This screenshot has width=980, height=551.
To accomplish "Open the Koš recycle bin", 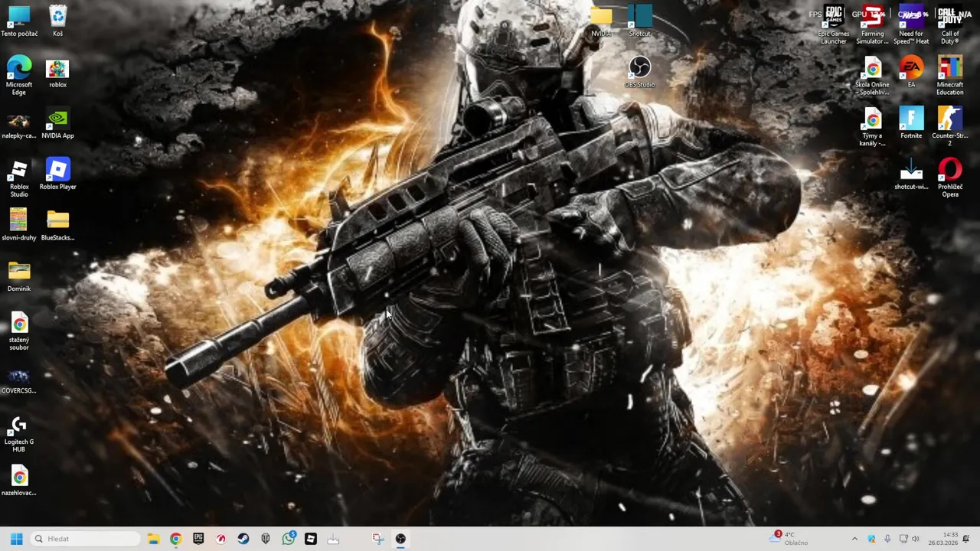I will tap(57, 21).
